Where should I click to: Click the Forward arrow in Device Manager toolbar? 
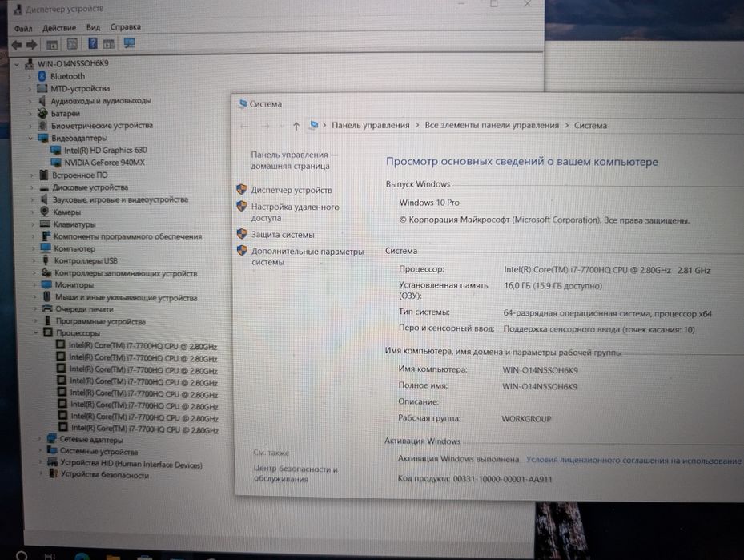click(x=32, y=45)
